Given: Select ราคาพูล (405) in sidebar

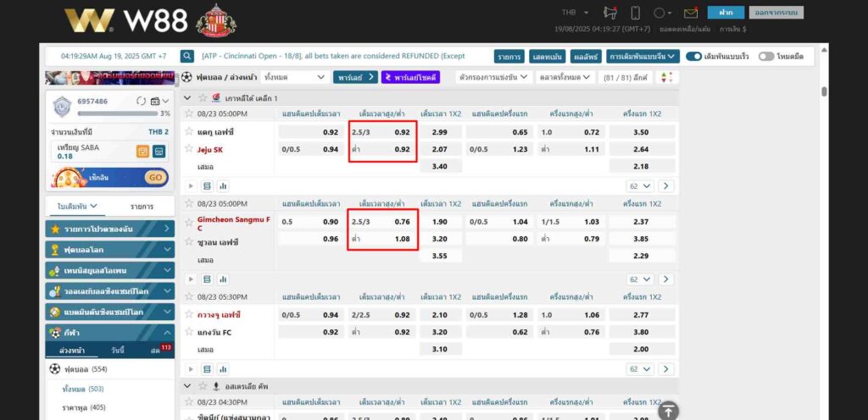Looking at the screenshot, I should [x=84, y=408].
